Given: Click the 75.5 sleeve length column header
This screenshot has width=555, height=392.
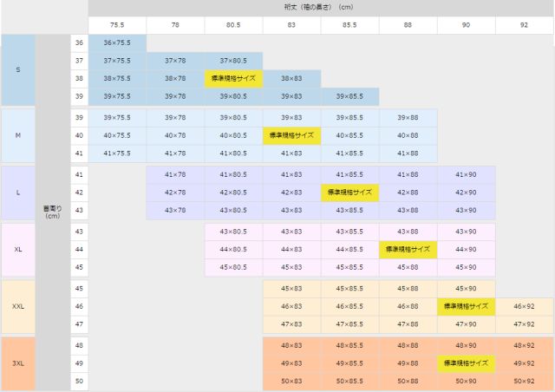Looking at the screenshot, I should [x=117, y=25].
